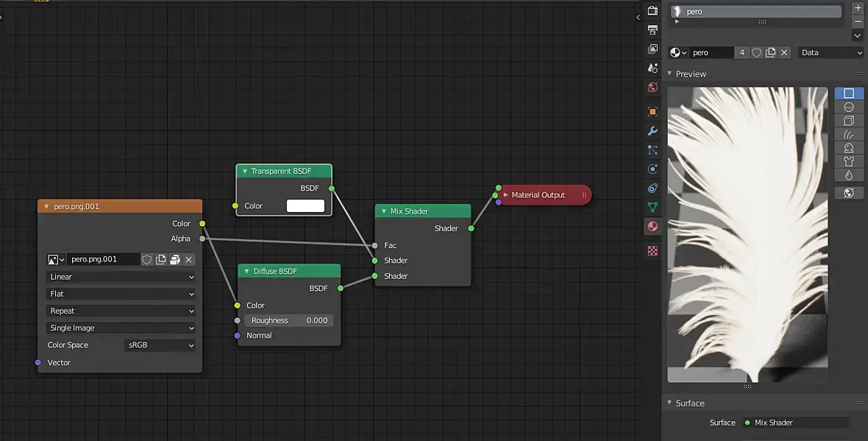Select hair preview type
The image size is (868, 441).
[849, 134]
